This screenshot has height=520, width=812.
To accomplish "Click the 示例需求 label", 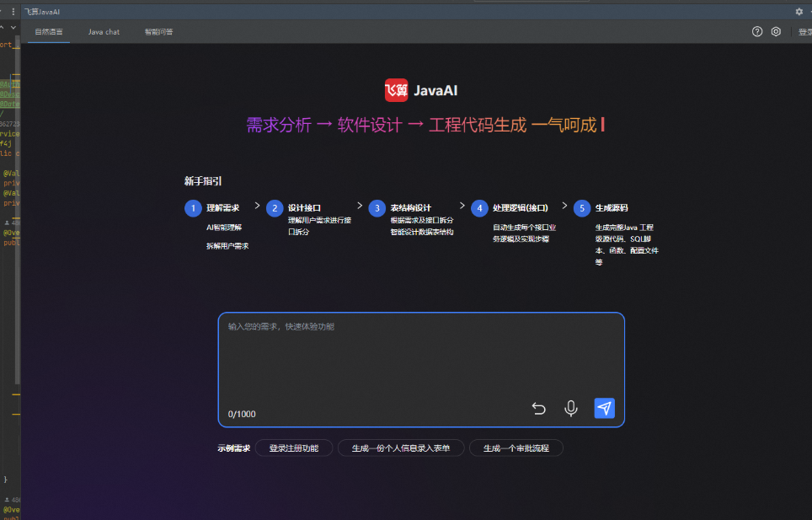I will pyautogui.click(x=233, y=448).
